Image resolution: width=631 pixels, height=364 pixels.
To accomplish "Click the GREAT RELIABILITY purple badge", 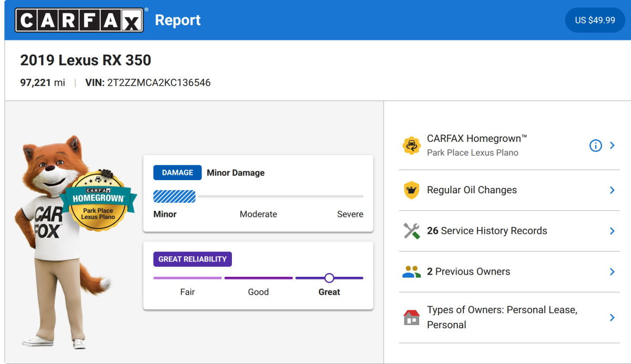I will [192, 259].
